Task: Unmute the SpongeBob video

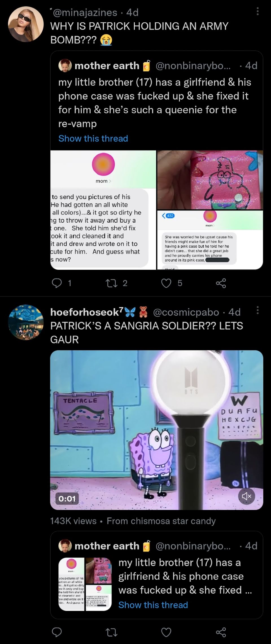Action: (246, 496)
